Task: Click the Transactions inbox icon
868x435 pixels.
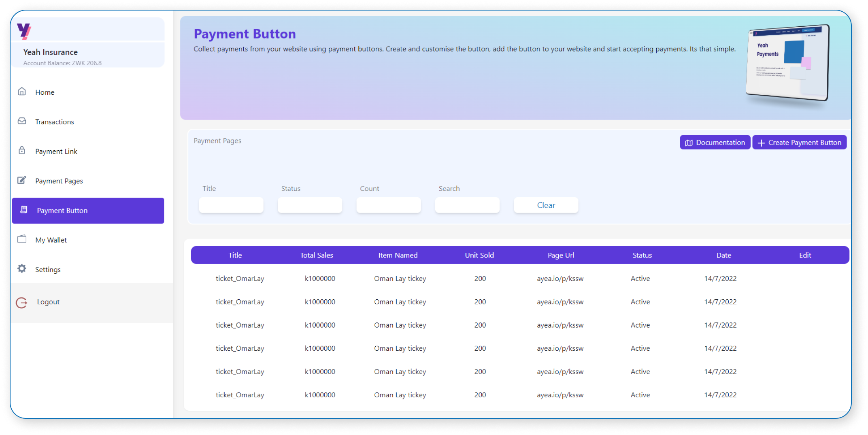Action: point(22,121)
